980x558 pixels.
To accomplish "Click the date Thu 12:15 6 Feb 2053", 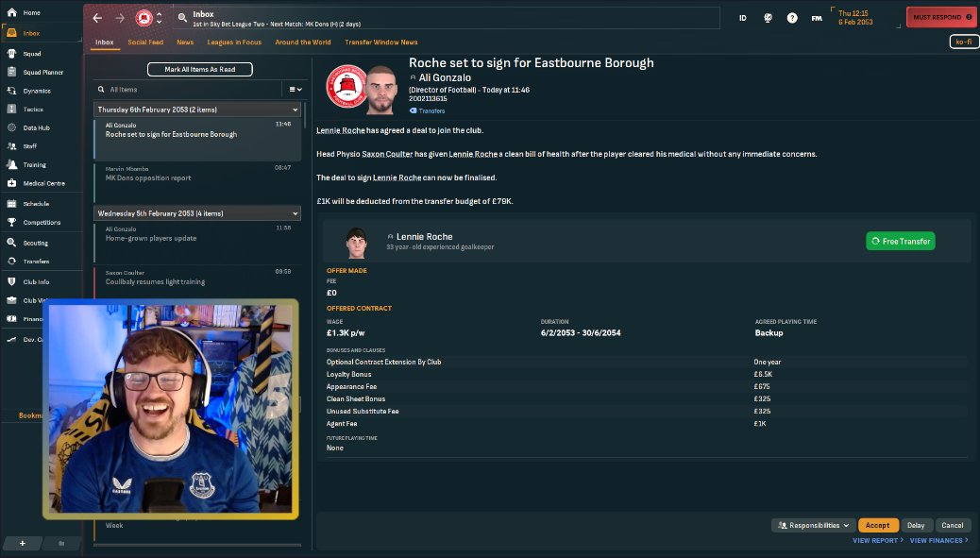I will (x=855, y=18).
